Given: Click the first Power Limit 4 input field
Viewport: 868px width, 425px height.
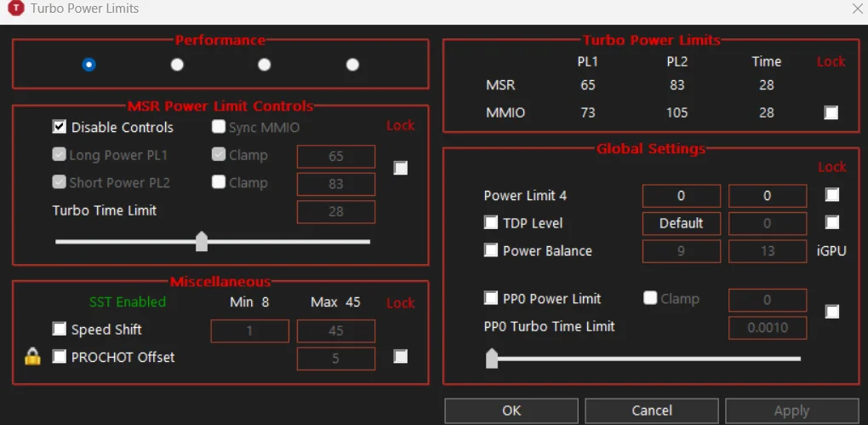Looking at the screenshot, I should (682, 196).
